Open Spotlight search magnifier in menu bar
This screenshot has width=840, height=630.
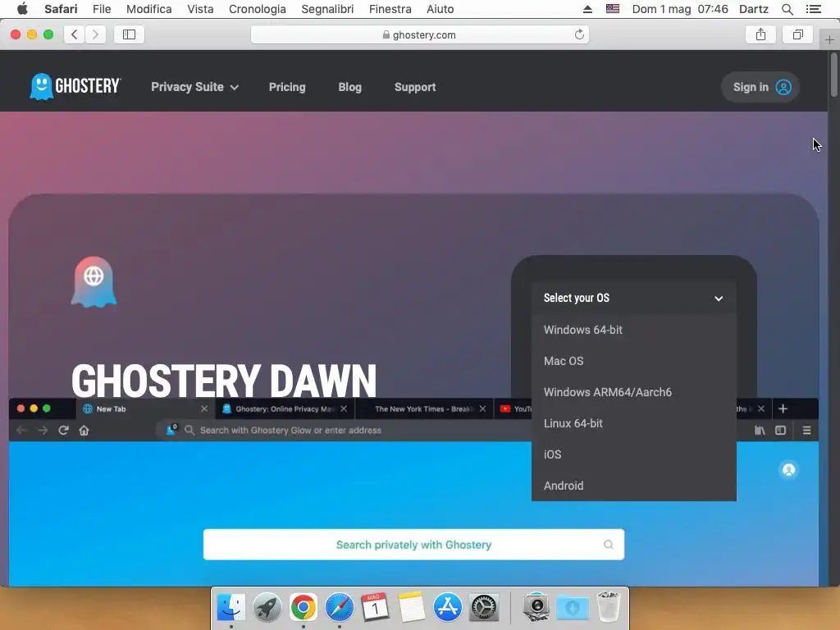pos(787,9)
